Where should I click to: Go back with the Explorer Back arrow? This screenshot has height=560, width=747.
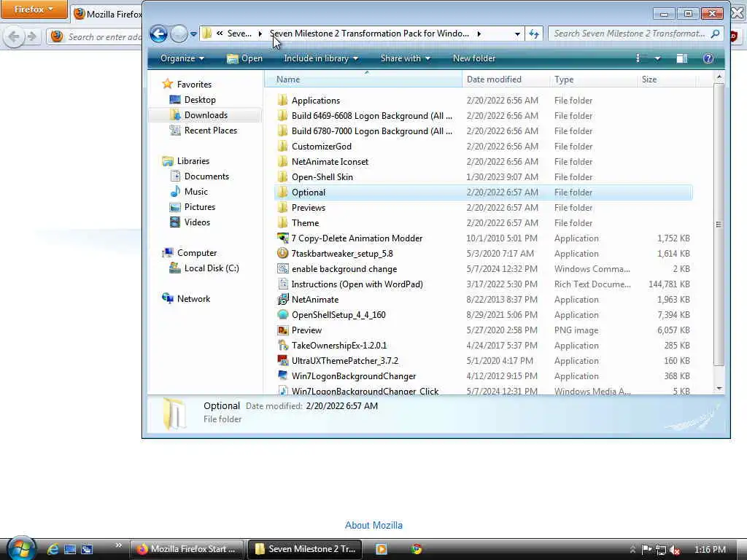point(158,34)
